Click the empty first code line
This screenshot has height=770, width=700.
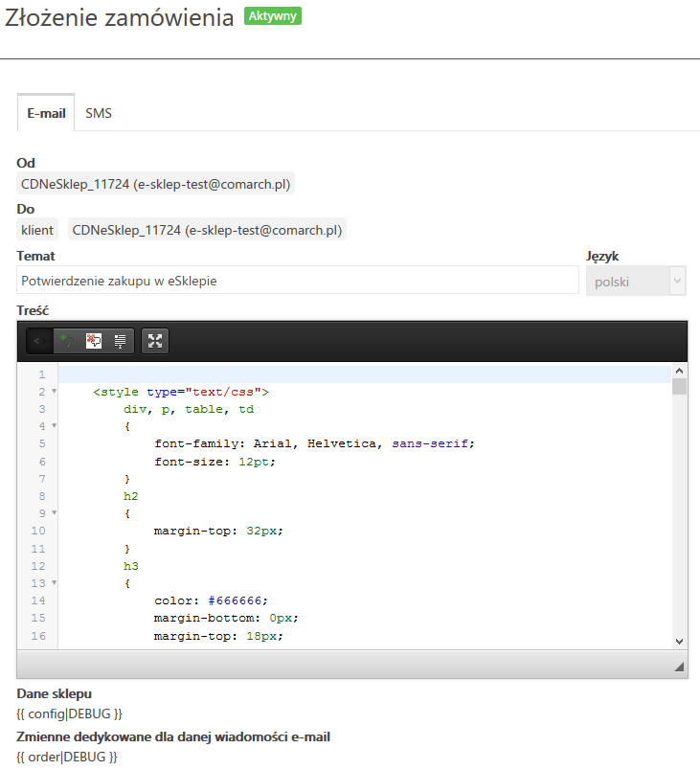pyautogui.click(x=364, y=374)
